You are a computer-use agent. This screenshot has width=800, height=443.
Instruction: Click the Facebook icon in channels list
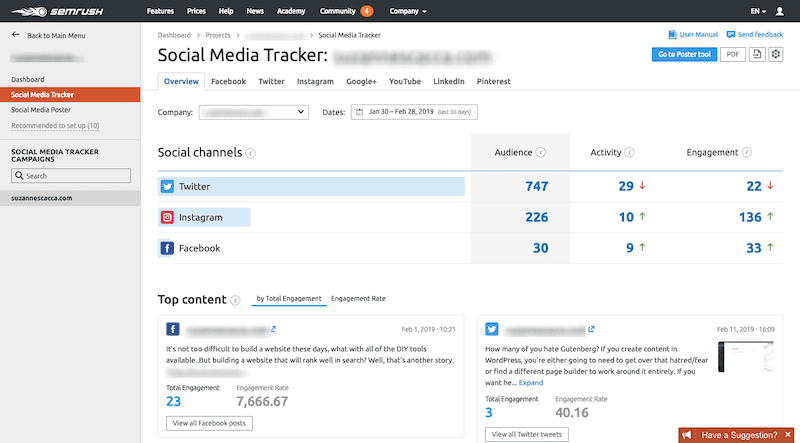[x=167, y=249]
